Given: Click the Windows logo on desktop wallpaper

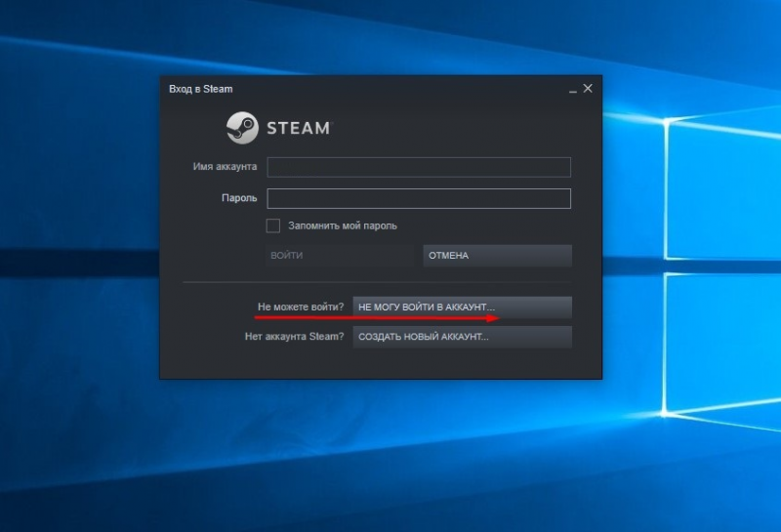Looking at the screenshot, I should click(722, 264).
